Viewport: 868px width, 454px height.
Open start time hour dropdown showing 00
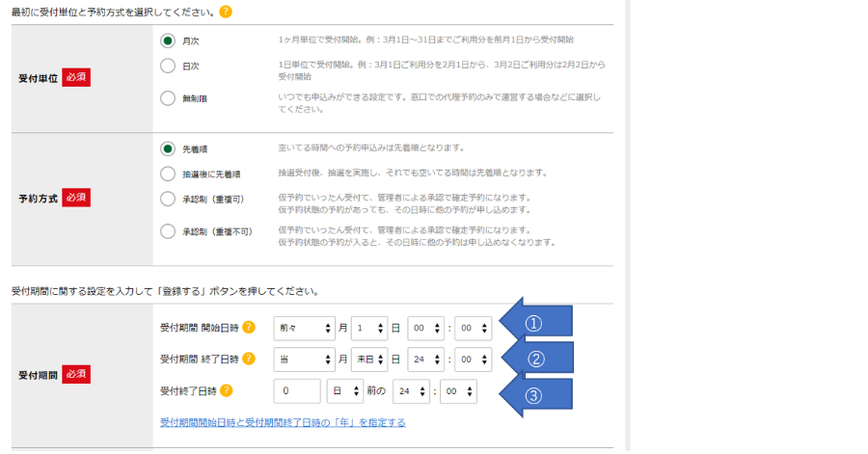coord(425,328)
